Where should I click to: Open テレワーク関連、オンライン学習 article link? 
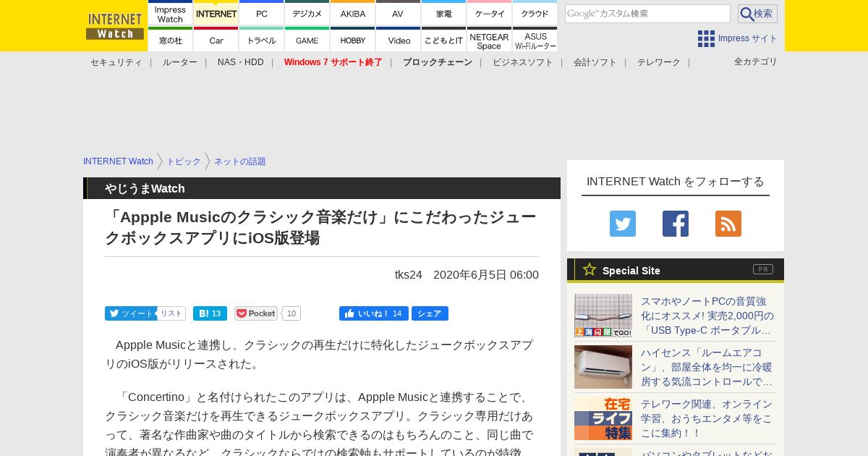(707, 418)
